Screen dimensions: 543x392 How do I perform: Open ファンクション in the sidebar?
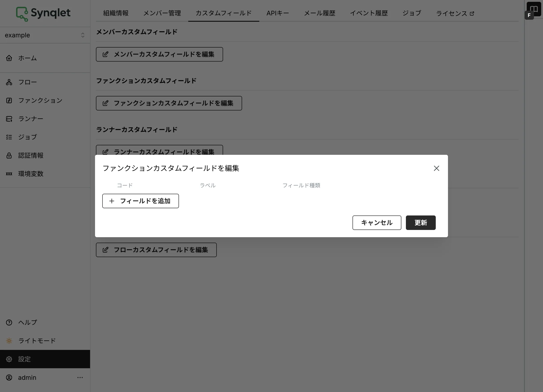(45, 100)
